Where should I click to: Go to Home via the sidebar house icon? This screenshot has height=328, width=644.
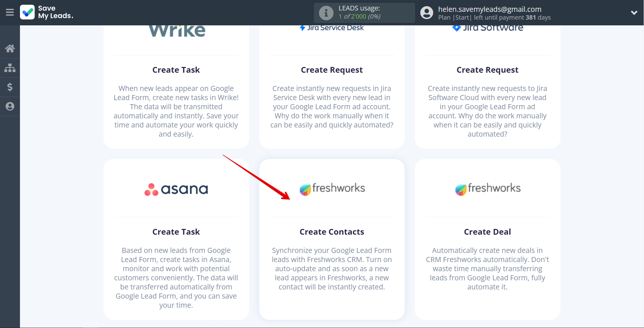pos(10,49)
